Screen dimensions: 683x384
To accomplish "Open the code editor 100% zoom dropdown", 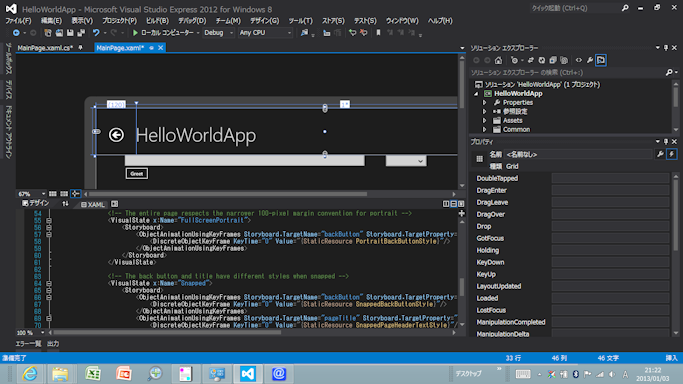I will point(42,333).
